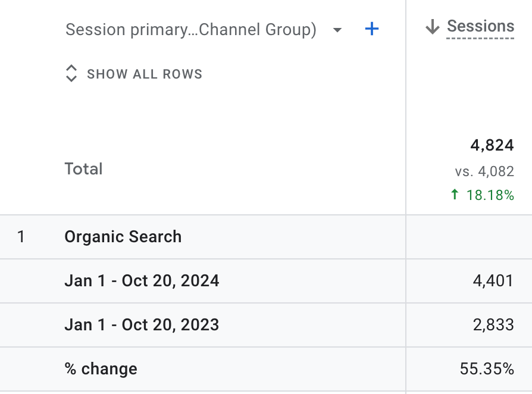
Task: Click the 4,401 sessions value
Action: click(x=495, y=281)
